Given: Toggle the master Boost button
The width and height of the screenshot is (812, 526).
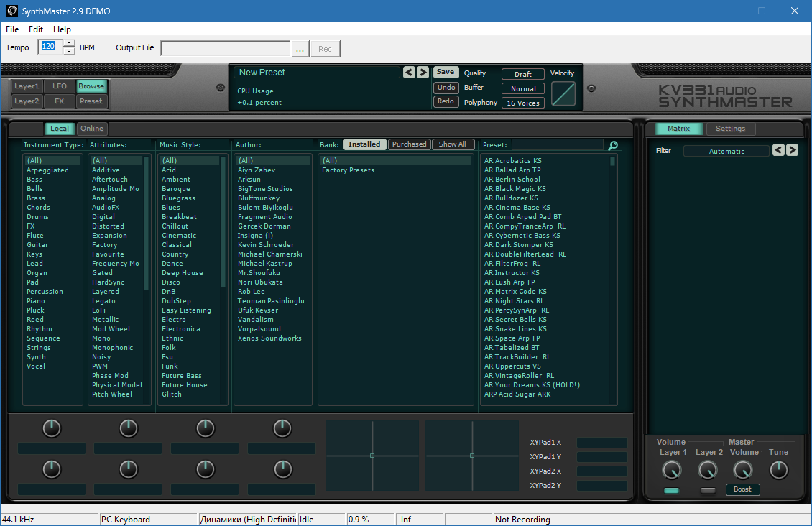Looking at the screenshot, I should (x=742, y=489).
